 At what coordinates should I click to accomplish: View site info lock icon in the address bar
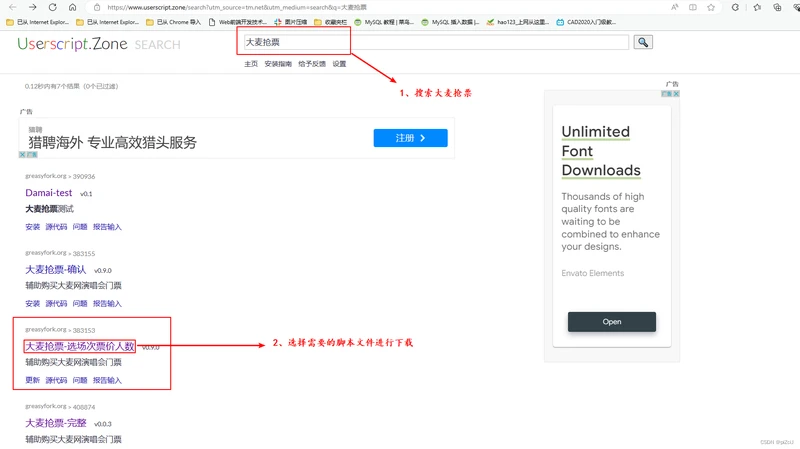[x=97, y=7]
